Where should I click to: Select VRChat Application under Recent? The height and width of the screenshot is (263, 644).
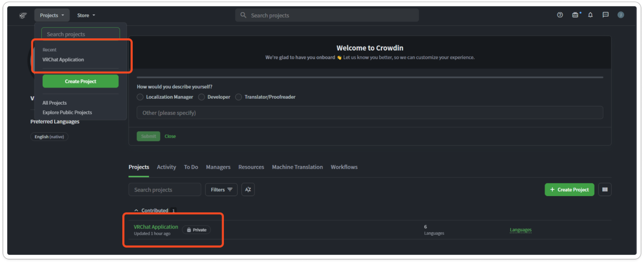pos(63,60)
